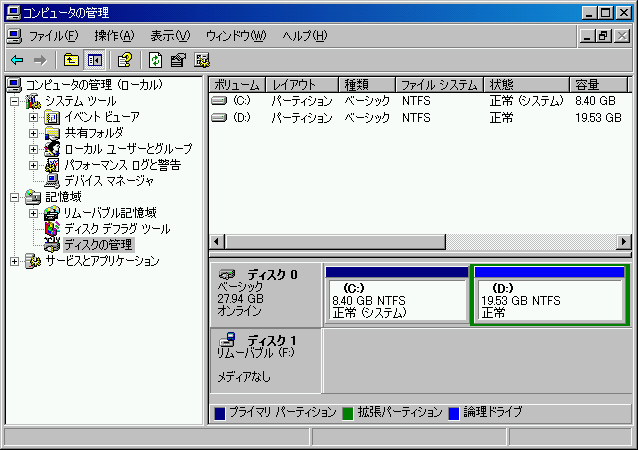Sort by the 容量 column header
638x450 pixels.
(x=598, y=85)
